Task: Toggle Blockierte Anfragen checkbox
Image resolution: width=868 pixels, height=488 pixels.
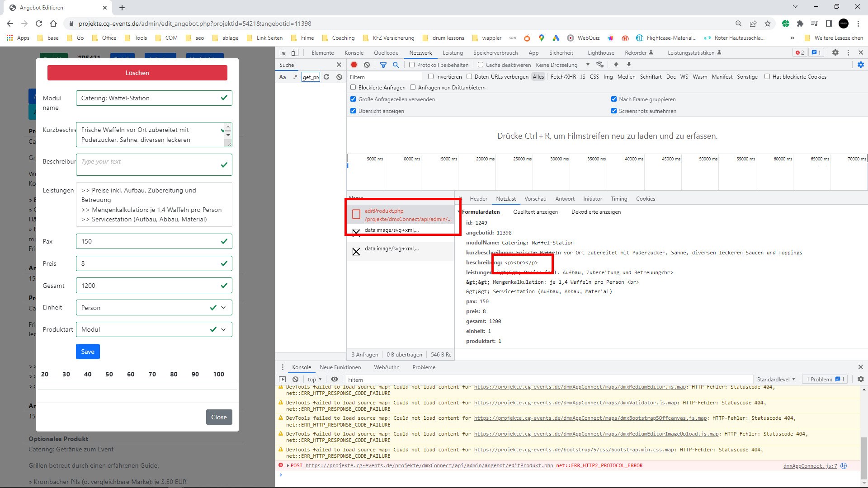Action: (353, 88)
